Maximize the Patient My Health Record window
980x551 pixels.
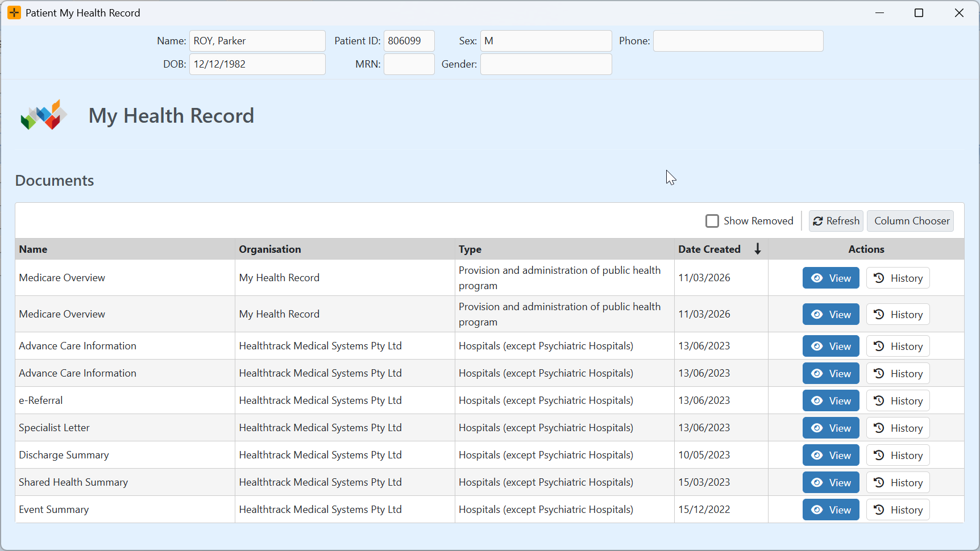tap(919, 12)
